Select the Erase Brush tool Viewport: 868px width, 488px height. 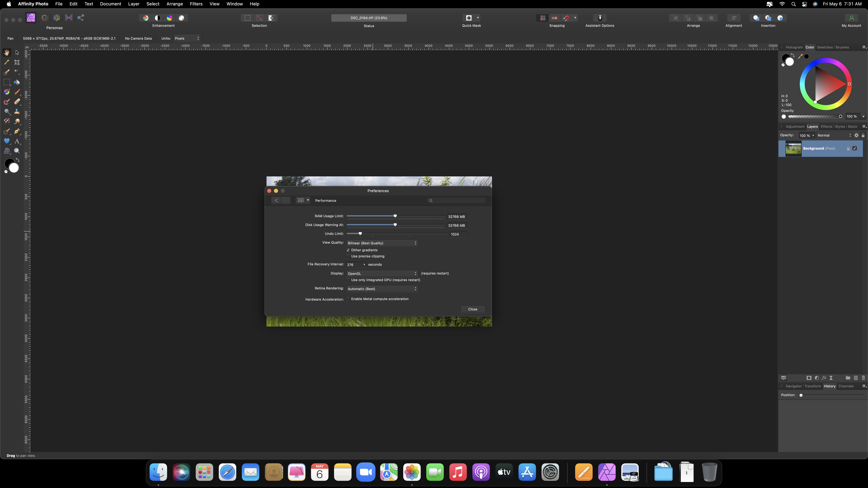click(x=17, y=102)
